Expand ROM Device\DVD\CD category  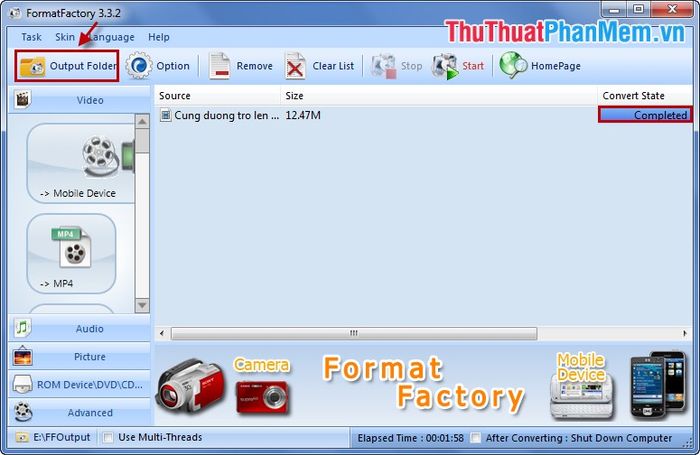79,384
